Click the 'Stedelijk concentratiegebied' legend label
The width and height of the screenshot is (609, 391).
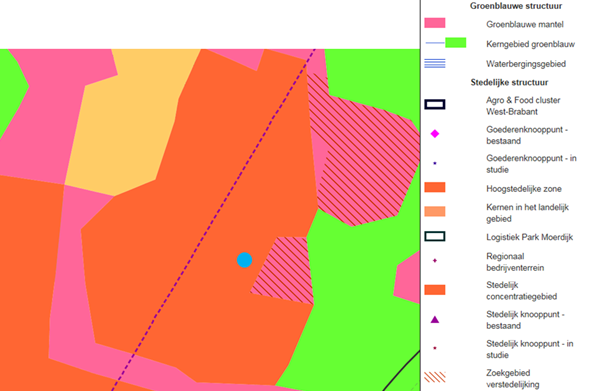(522, 291)
